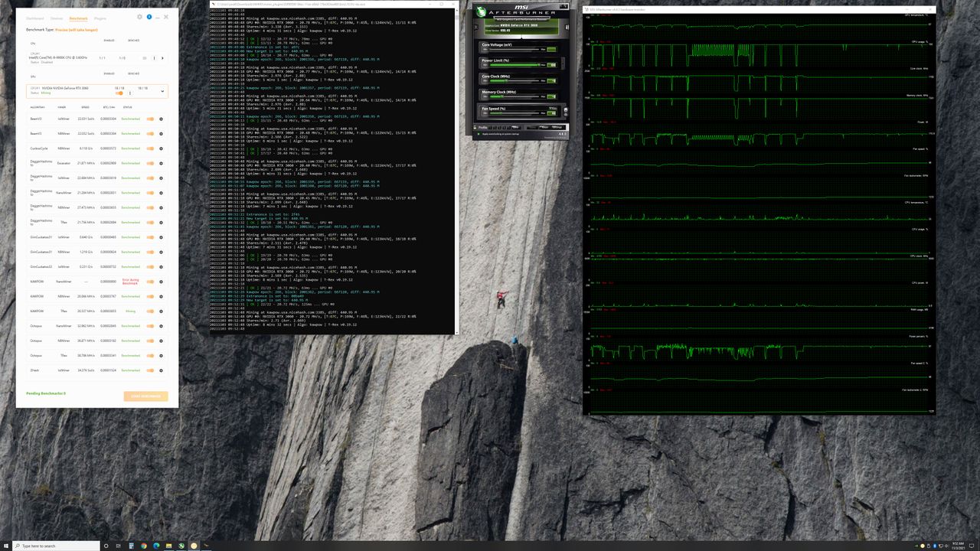Toggle CuckooCycle NBMiner algorithm switch
The height and width of the screenshot is (551, 980).
[x=150, y=148]
